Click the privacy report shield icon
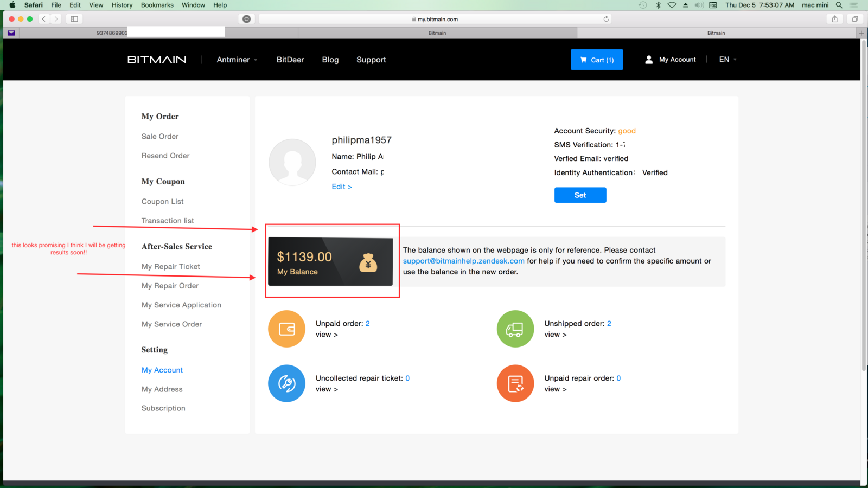The width and height of the screenshot is (868, 488). tap(247, 19)
